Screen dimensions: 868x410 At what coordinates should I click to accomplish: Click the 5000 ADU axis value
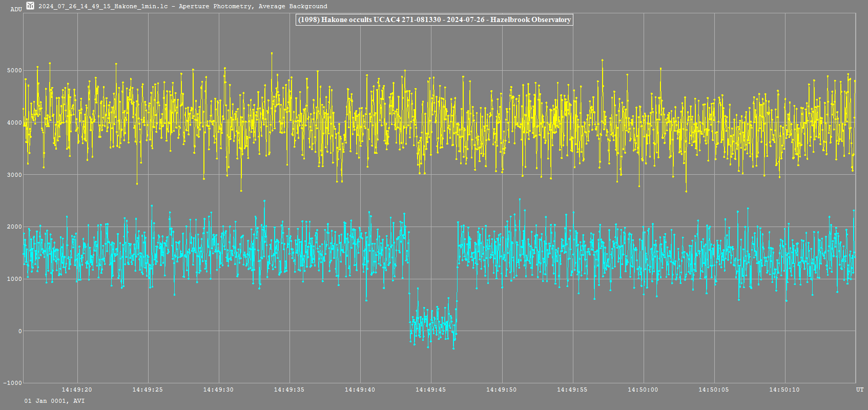click(x=14, y=70)
